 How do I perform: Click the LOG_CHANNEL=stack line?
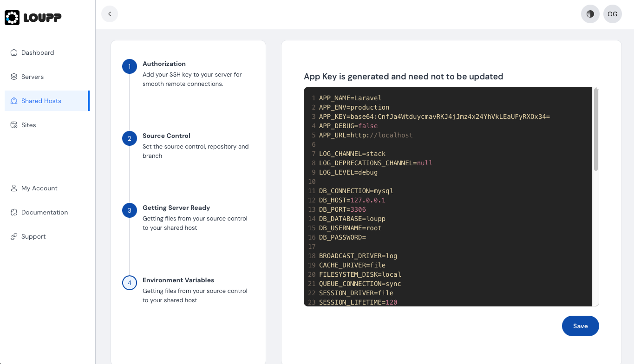(x=352, y=154)
